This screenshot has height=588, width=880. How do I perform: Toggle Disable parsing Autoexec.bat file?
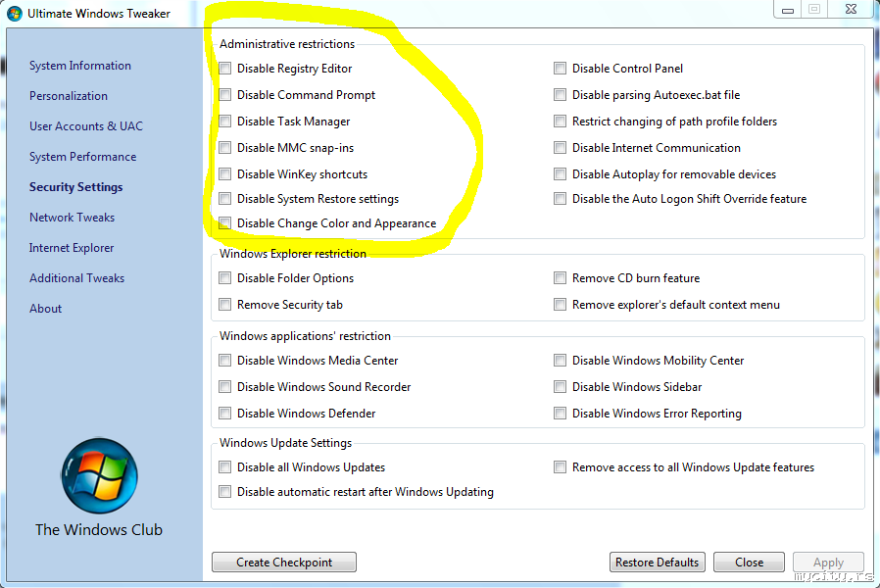tap(561, 95)
